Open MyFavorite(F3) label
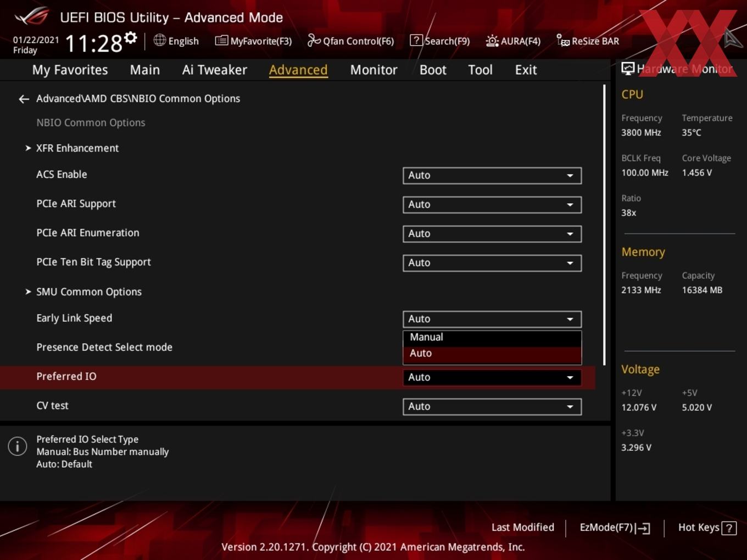Screen dimensions: 747x560 click(261, 41)
